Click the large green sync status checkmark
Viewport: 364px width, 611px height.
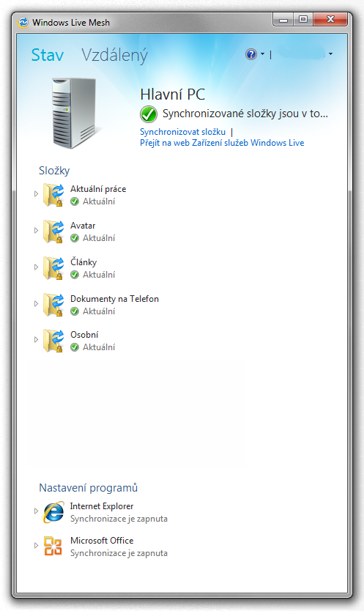point(149,114)
